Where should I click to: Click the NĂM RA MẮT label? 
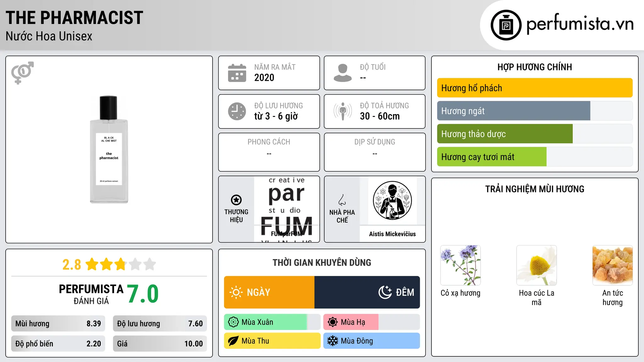point(275,67)
